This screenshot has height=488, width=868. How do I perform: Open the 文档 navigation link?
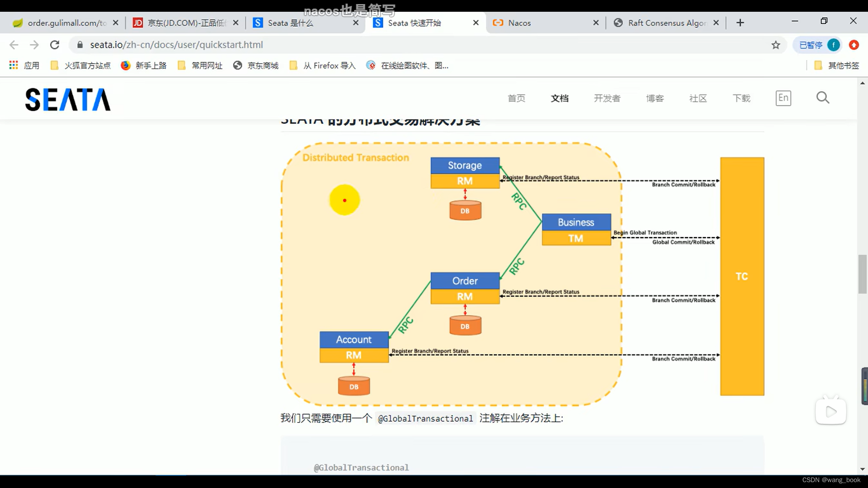560,98
